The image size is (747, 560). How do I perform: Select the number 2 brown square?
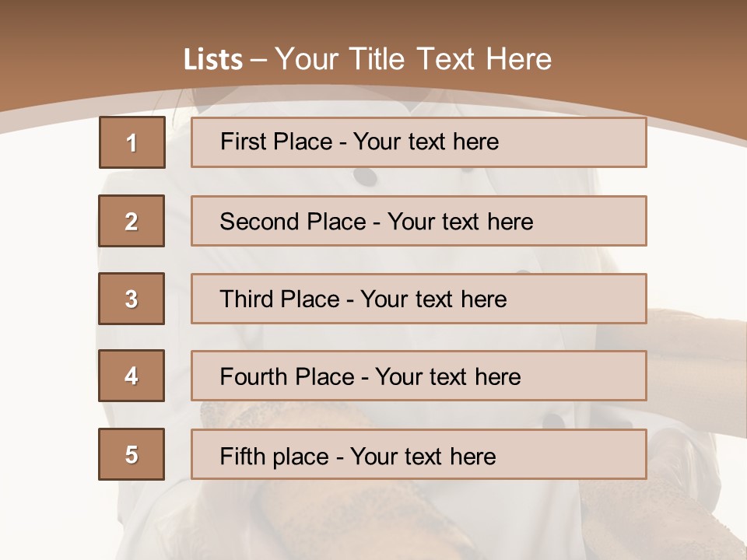click(x=132, y=221)
